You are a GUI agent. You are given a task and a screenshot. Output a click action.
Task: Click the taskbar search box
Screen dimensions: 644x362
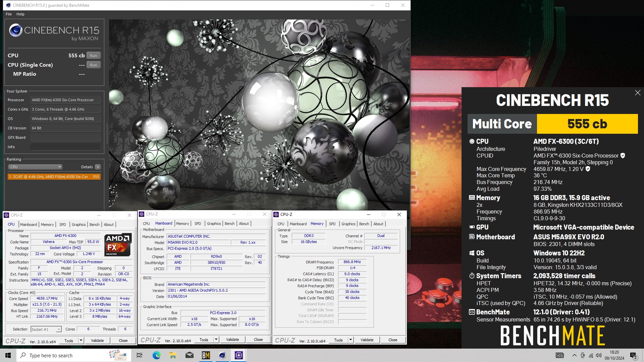pyautogui.click(x=73, y=355)
